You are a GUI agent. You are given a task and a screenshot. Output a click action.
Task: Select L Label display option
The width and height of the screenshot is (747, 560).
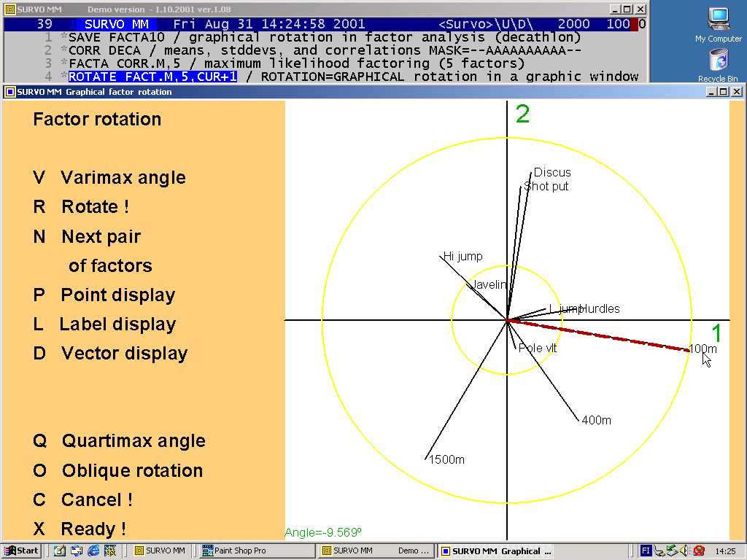(x=104, y=324)
